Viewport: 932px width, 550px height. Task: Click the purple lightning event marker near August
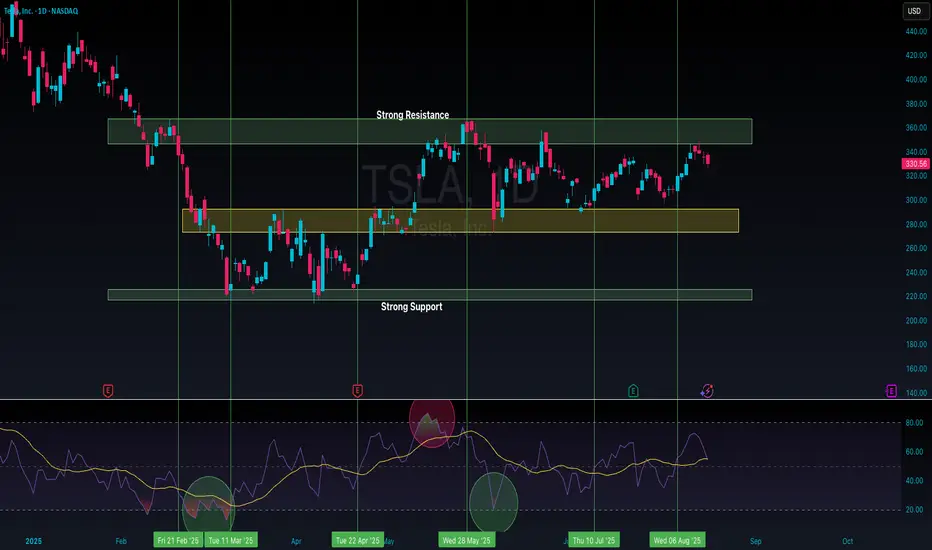(707, 391)
